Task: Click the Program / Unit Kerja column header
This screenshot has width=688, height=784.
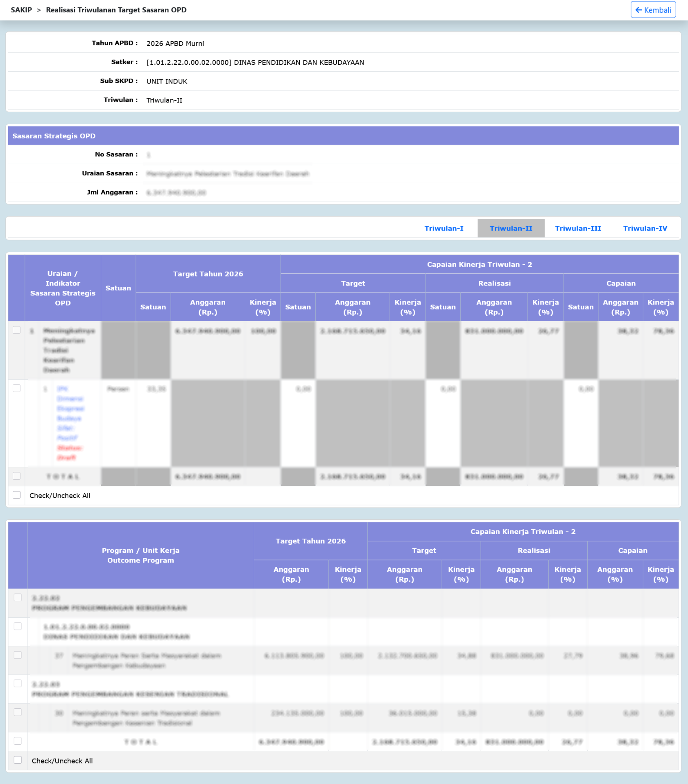Action: [140, 555]
